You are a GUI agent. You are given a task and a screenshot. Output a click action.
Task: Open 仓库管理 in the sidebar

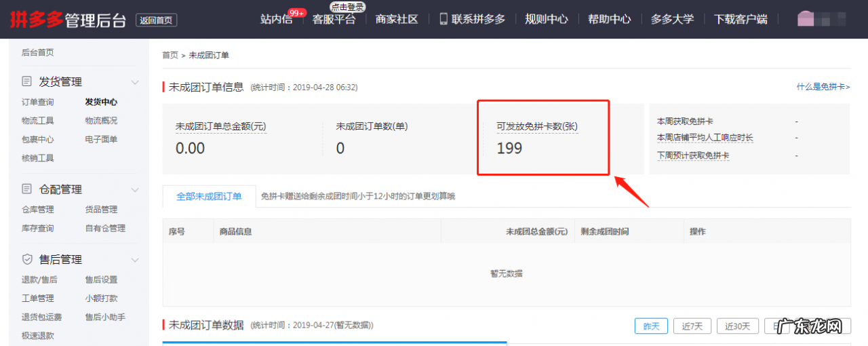[x=38, y=210]
